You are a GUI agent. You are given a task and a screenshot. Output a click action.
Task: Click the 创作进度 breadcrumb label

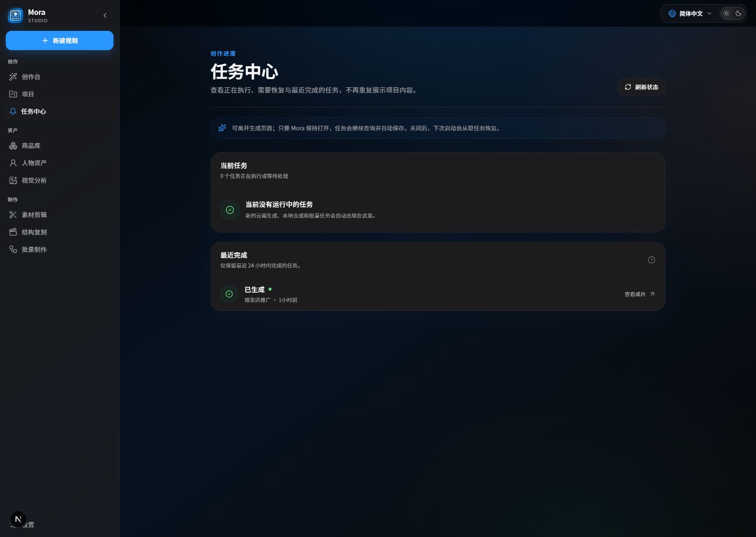tap(223, 54)
